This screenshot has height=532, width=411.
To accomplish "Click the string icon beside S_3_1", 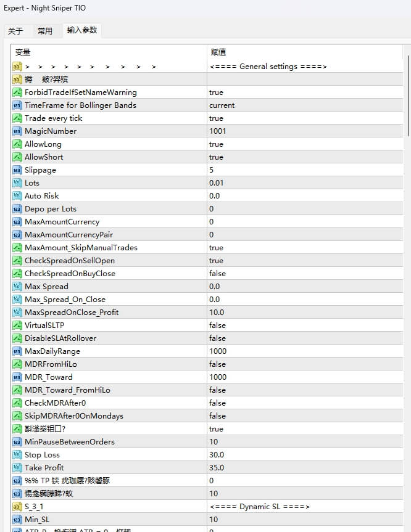I will point(17,507).
